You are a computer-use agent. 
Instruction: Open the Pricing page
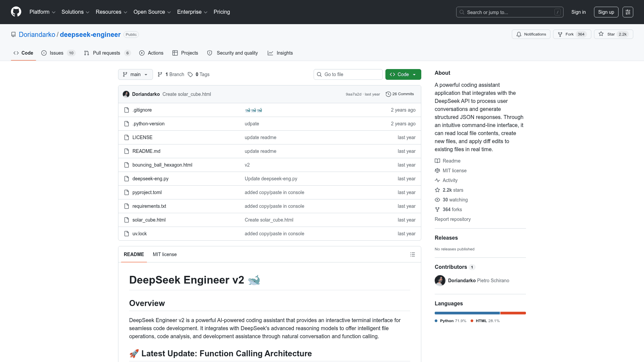222,12
